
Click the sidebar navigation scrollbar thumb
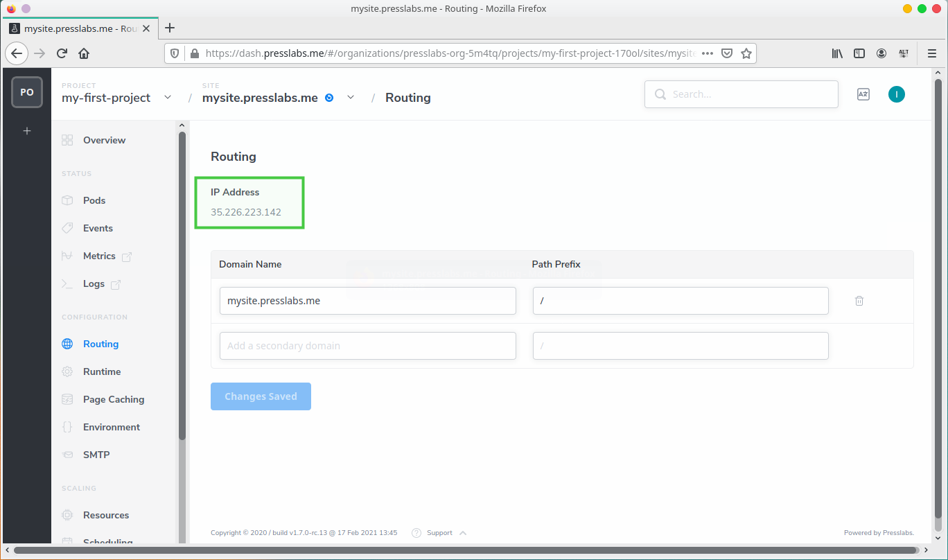click(182, 284)
